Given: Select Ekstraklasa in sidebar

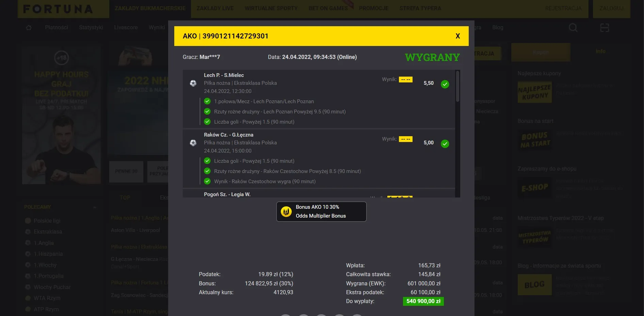Looking at the screenshot, I should [x=48, y=232].
